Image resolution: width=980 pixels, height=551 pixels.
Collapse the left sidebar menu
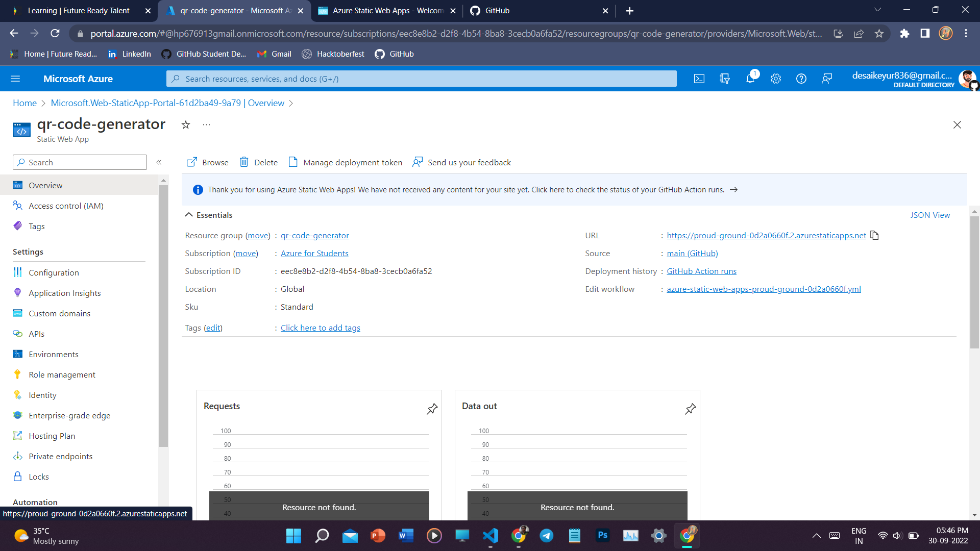tap(159, 162)
